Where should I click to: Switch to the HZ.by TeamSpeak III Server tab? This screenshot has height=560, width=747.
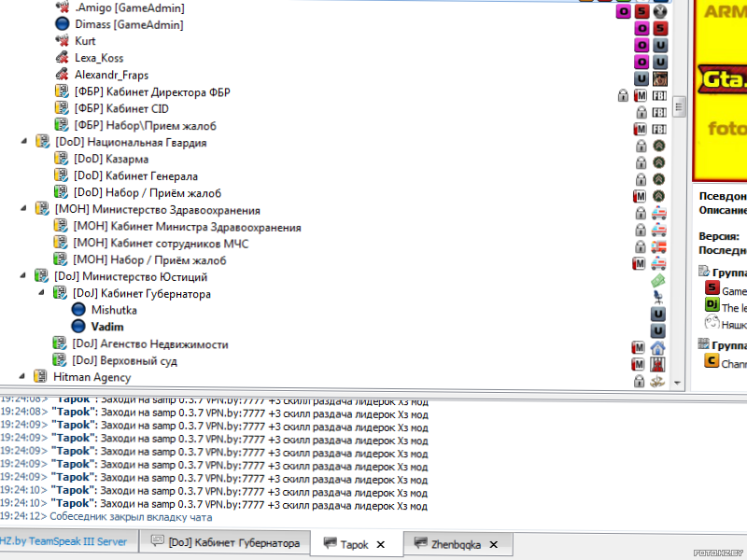(x=63, y=543)
